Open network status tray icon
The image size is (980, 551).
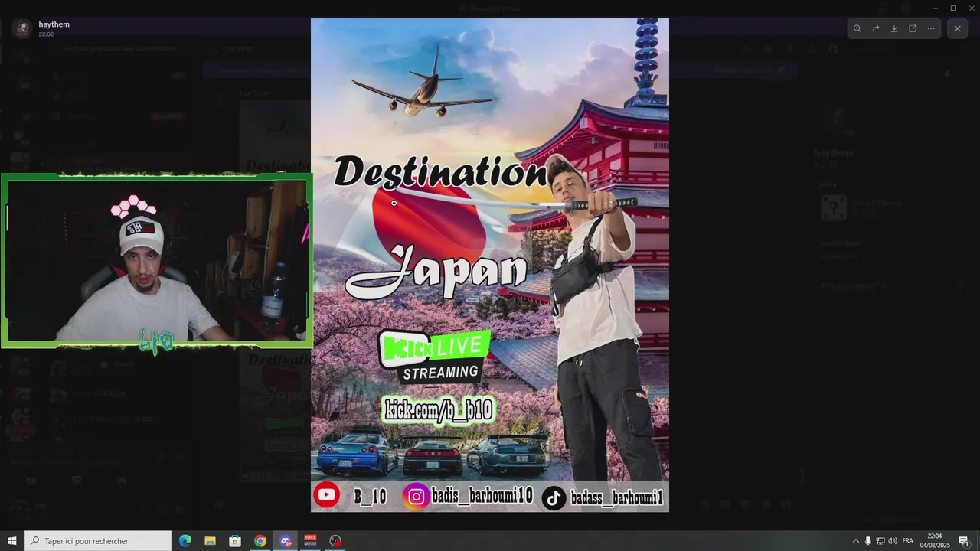880,541
